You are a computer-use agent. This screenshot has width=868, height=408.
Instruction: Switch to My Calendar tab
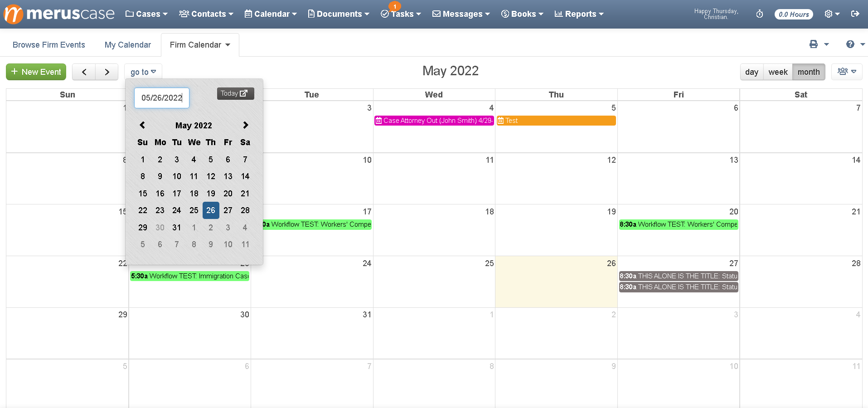(x=128, y=45)
